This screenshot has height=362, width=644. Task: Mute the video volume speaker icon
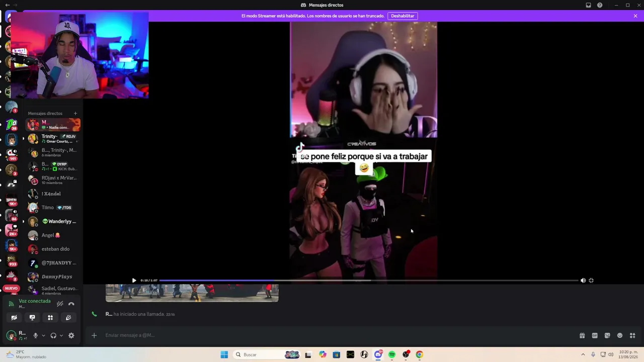[583, 281]
